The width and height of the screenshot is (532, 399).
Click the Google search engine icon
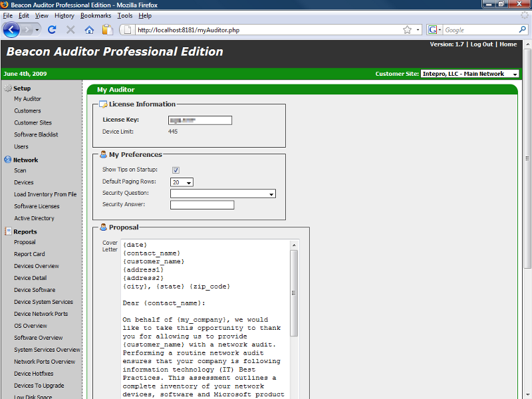432,30
